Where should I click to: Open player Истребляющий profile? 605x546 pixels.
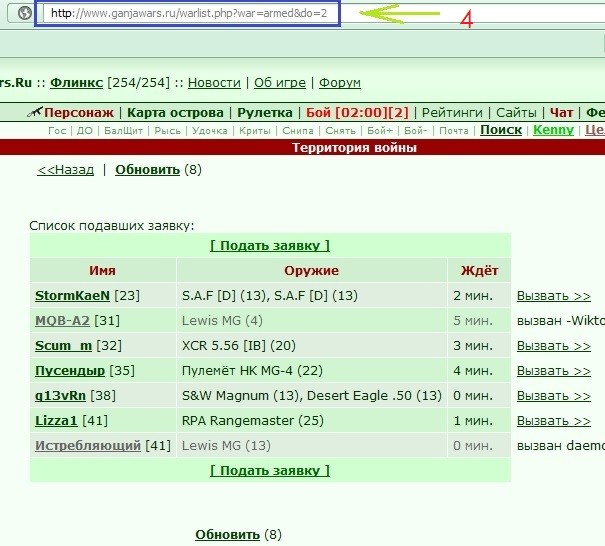pyautogui.click(x=88, y=446)
